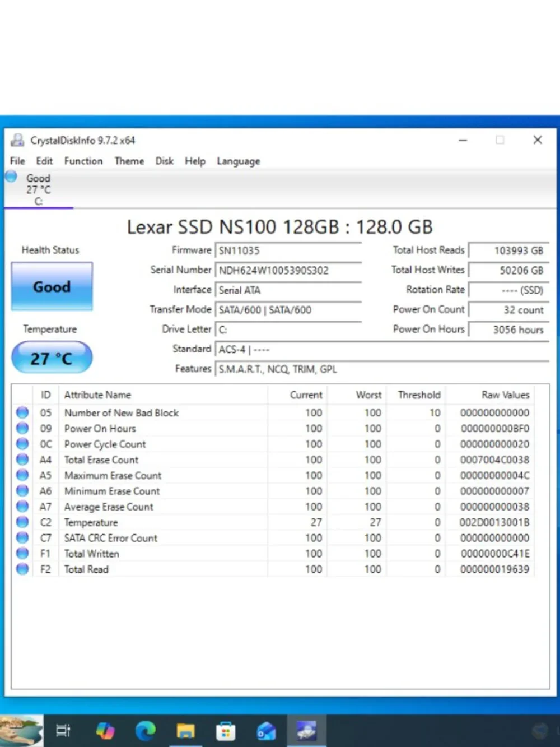Open Outlook mail from the taskbar
The width and height of the screenshot is (560, 747).
point(266,731)
